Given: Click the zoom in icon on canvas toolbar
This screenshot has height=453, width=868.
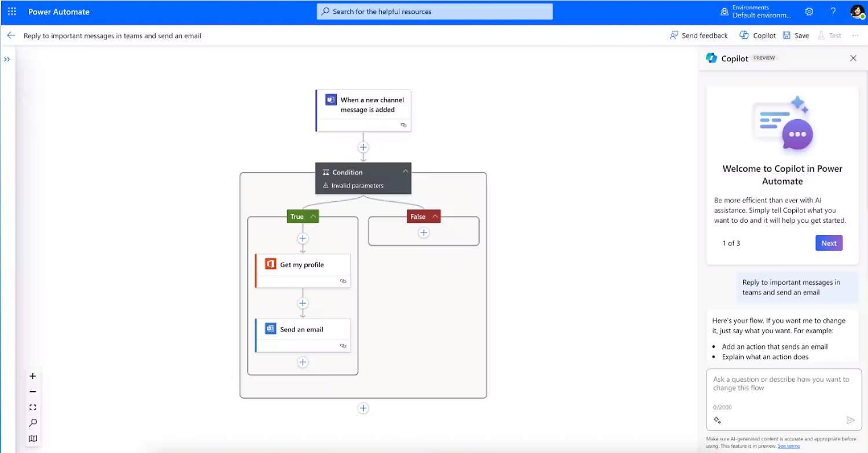Looking at the screenshot, I should click(32, 375).
